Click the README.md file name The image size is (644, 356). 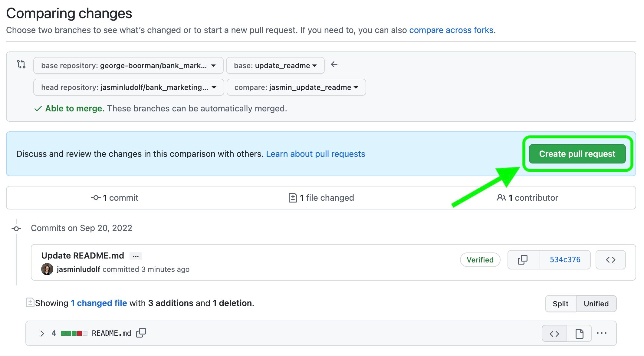pyautogui.click(x=111, y=333)
